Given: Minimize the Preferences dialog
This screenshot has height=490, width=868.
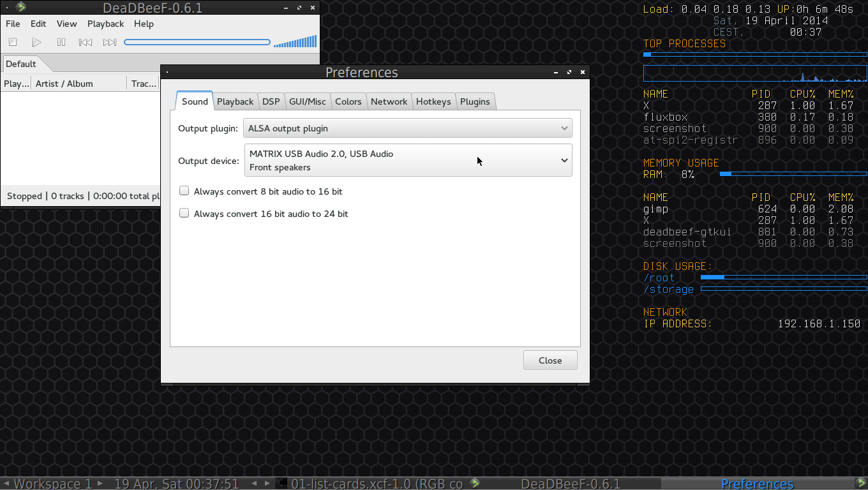Looking at the screenshot, I should [x=556, y=72].
